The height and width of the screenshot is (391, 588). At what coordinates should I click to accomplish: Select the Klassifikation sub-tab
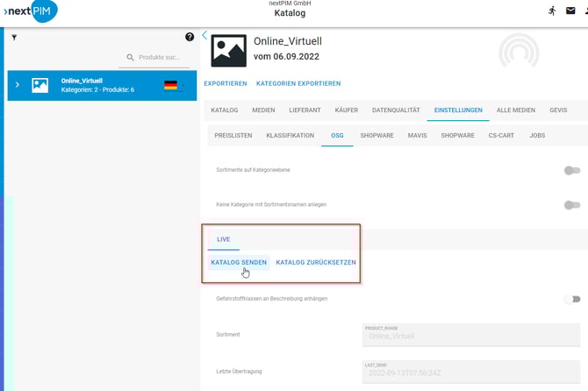290,136
